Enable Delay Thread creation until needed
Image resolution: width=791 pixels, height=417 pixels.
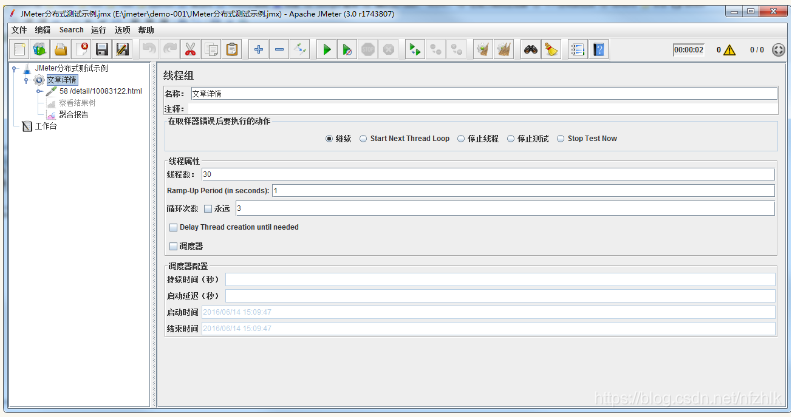point(174,227)
